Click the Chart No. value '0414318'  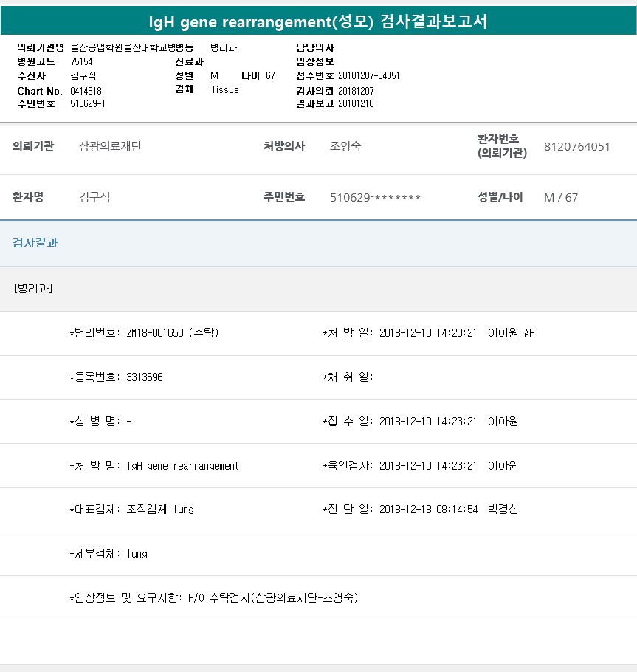[x=86, y=91]
